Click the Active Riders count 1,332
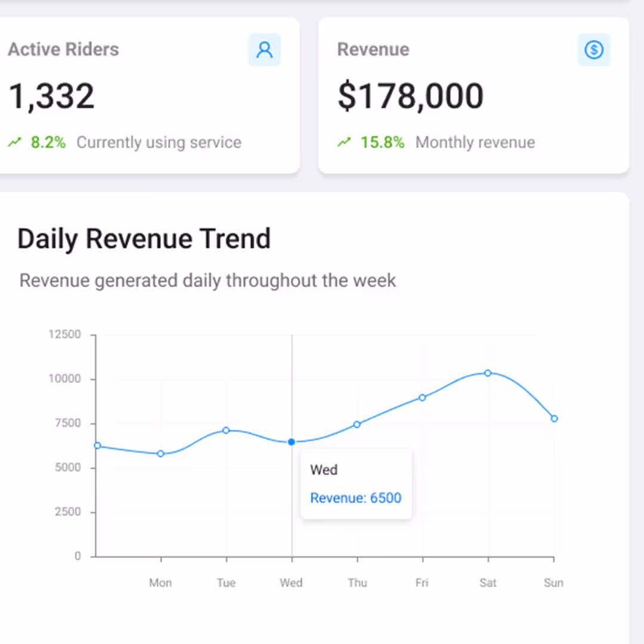 pyautogui.click(x=51, y=95)
